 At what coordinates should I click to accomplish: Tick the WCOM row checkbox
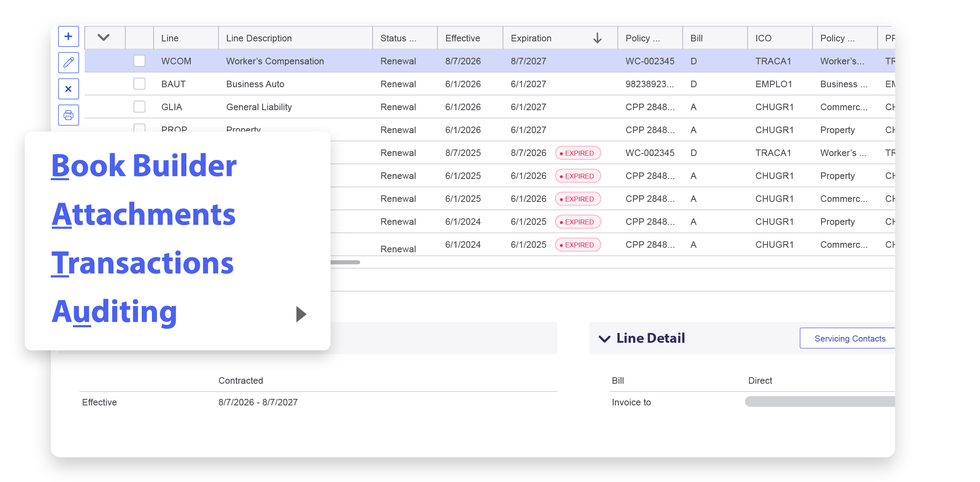(140, 61)
